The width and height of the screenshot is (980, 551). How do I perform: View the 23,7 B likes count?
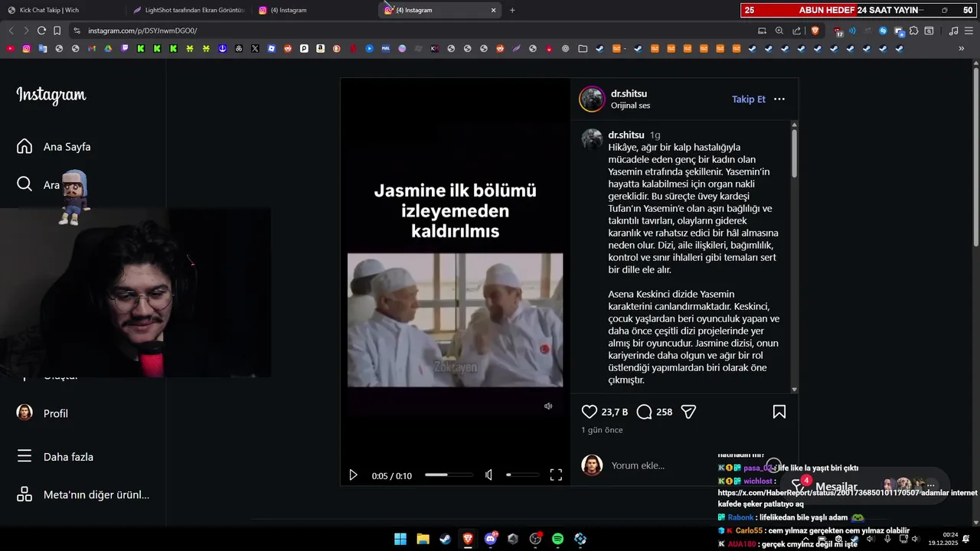pyautogui.click(x=614, y=412)
